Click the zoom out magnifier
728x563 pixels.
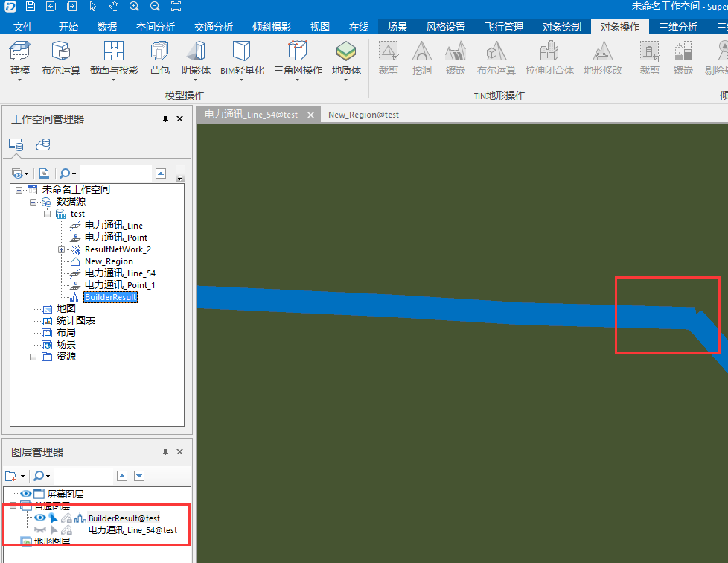click(155, 6)
